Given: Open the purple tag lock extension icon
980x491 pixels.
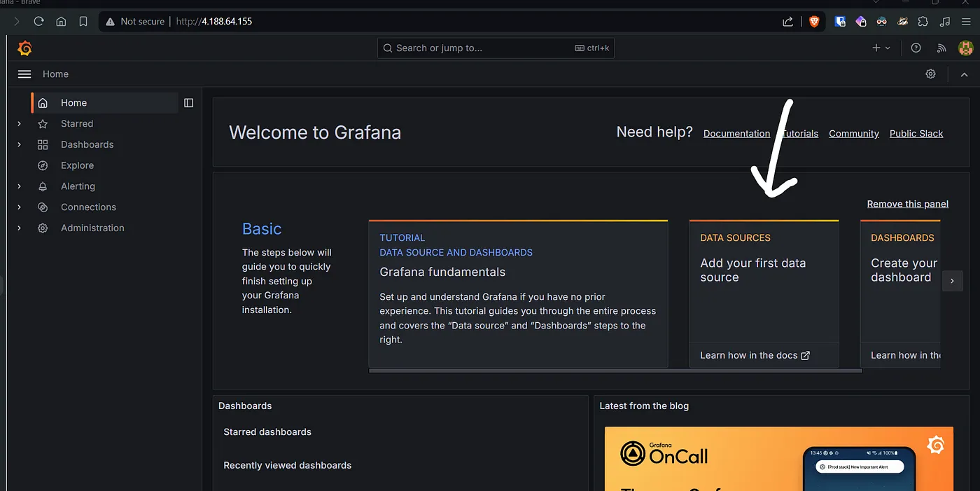Looking at the screenshot, I should pyautogui.click(x=860, y=22).
